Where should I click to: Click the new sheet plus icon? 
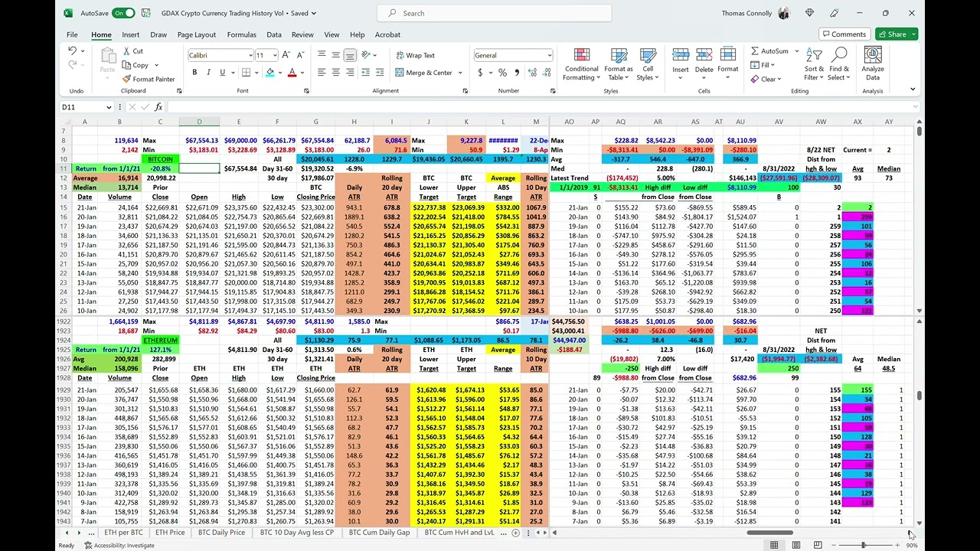click(x=515, y=533)
